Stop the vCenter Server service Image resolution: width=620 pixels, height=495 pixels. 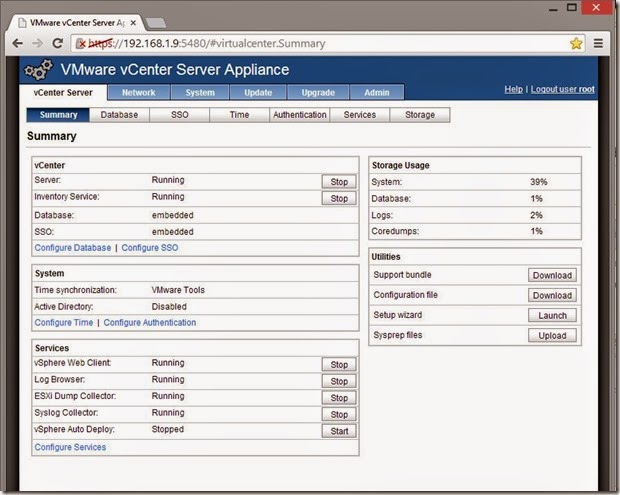[339, 182]
